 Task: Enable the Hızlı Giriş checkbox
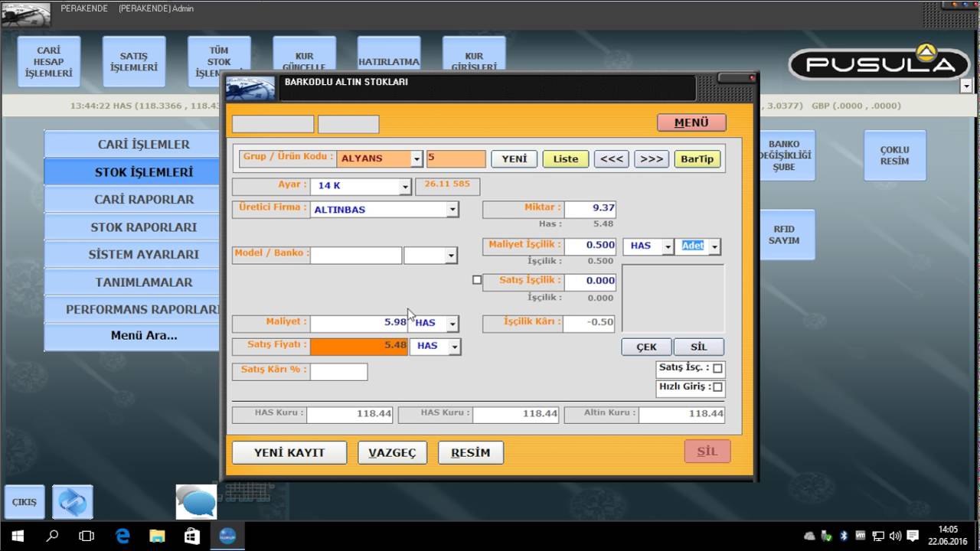tap(717, 387)
